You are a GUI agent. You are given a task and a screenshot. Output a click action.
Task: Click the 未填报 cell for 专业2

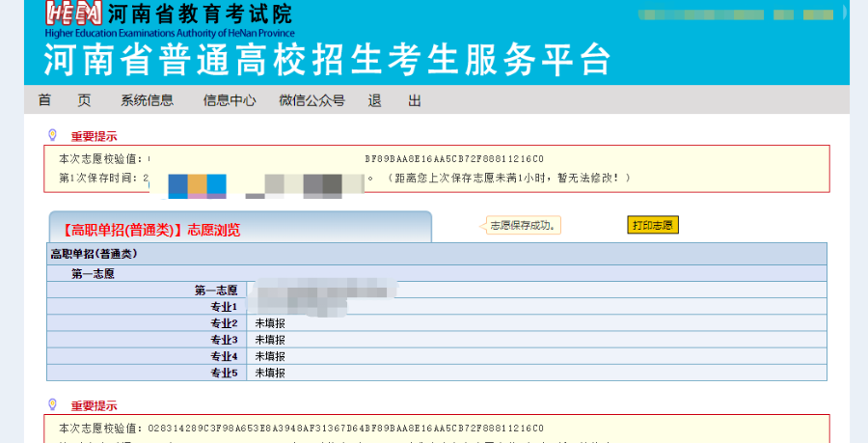click(270, 323)
